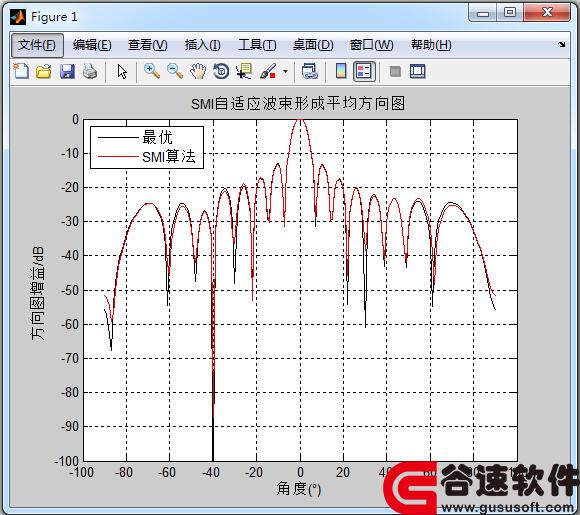Viewport: 580px width, 515px height.
Task: Select the Rotate 3D tool
Action: 221,71
